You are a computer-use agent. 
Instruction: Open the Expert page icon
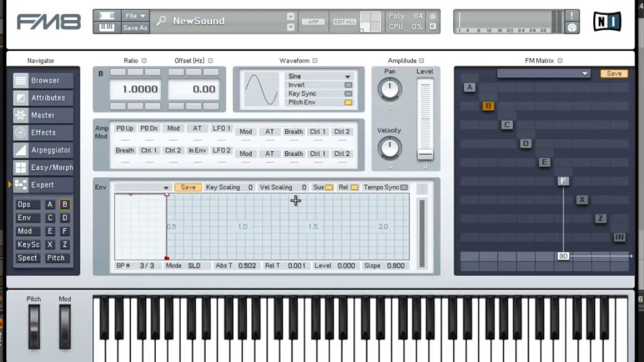[x=21, y=185]
